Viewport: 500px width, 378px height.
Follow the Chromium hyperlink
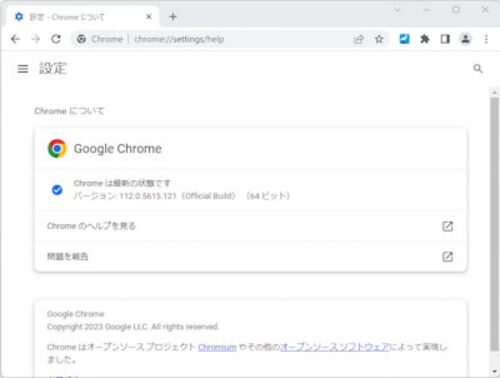[217, 347]
